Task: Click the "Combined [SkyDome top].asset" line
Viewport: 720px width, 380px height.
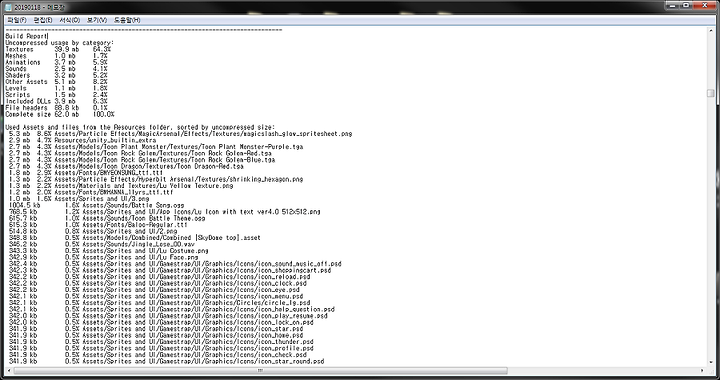Action: [x=135, y=238]
